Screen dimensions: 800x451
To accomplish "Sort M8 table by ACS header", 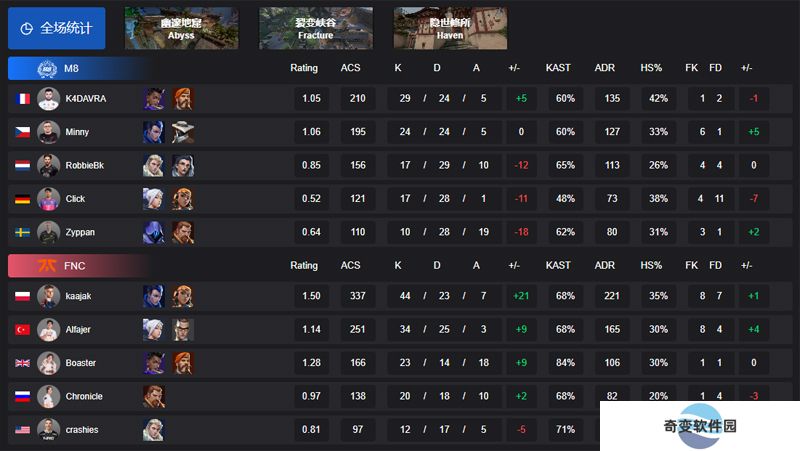I will 351,68.
